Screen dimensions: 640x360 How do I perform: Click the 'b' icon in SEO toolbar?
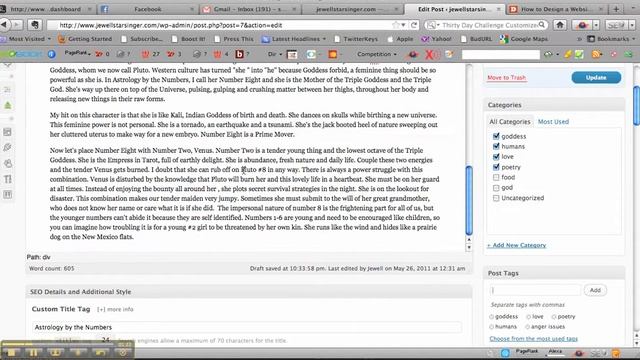239,54
